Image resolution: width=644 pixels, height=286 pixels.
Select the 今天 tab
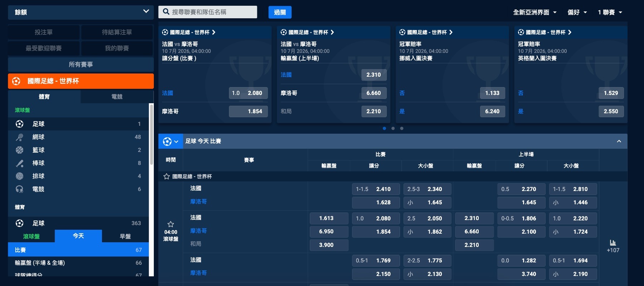pyautogui.click(x=78, y=236)
